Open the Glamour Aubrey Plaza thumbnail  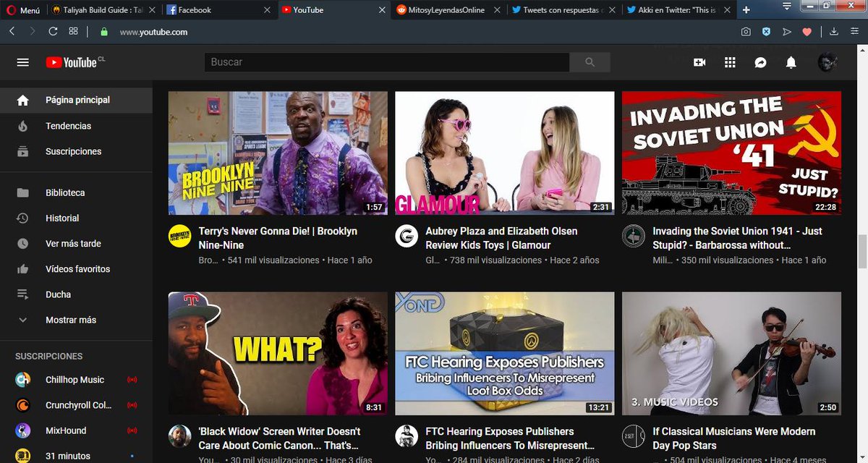[505, 153]
